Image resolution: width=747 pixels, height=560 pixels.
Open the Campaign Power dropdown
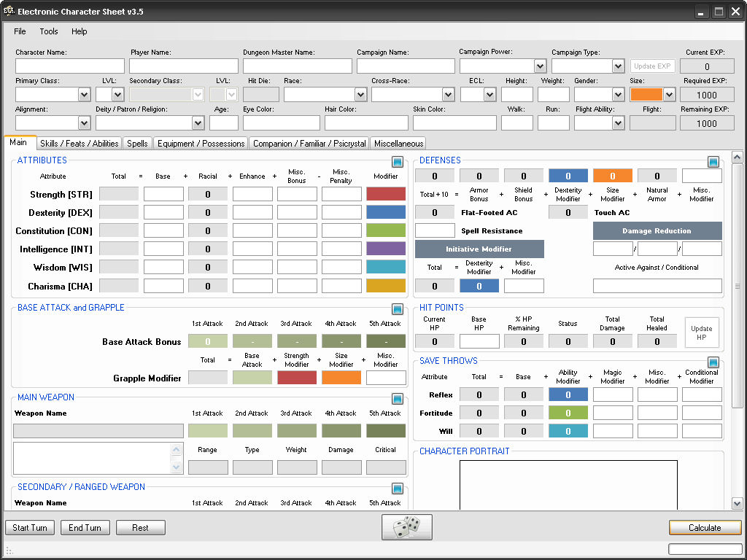[540, 66]
